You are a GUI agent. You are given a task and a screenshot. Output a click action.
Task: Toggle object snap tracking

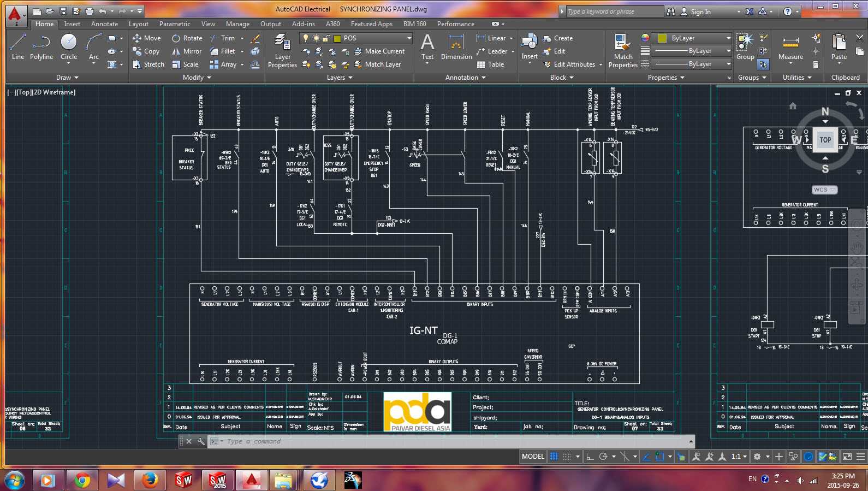pos(646,457)
